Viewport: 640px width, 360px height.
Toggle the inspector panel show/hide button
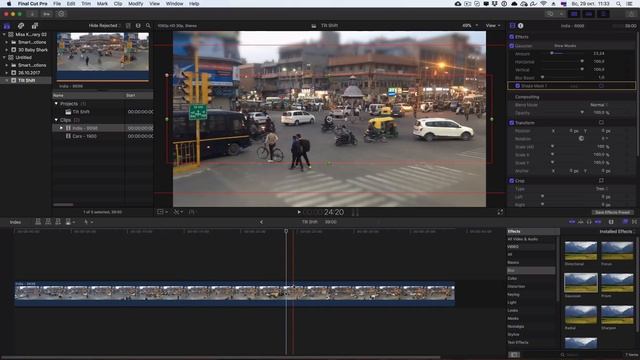click(603, 14)
